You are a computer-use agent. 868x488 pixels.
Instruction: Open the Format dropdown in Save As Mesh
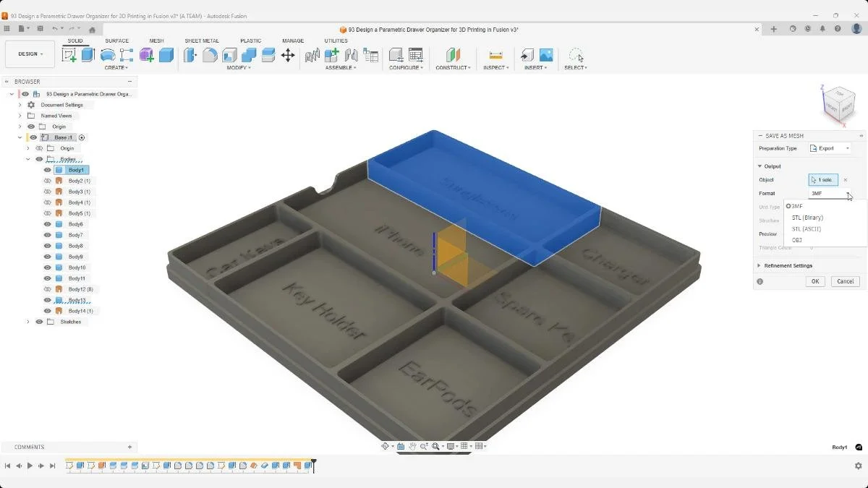coord(828,193)
